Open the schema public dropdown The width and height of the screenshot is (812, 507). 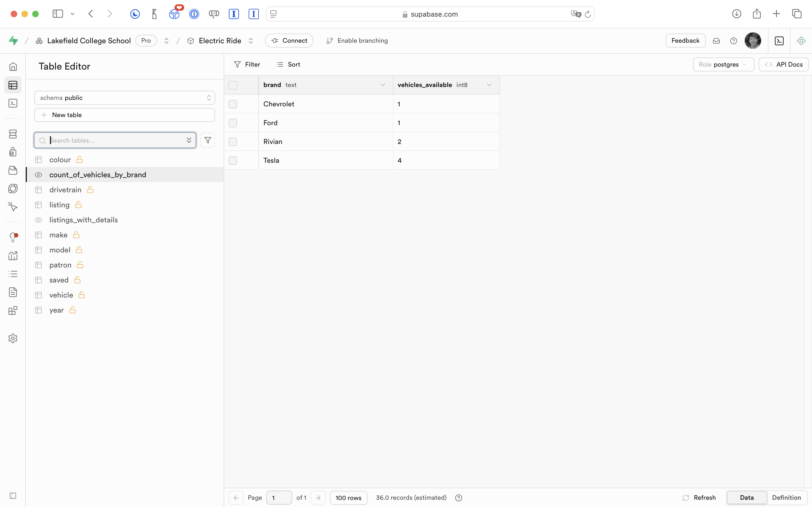(124, 97)
